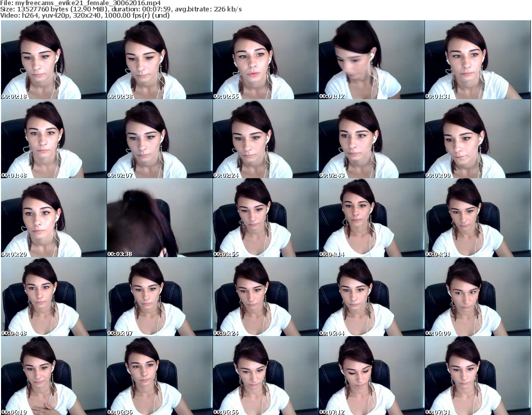Click the frame stamped 00:06:36
This screenshot has width=532, height=415.
160,376
